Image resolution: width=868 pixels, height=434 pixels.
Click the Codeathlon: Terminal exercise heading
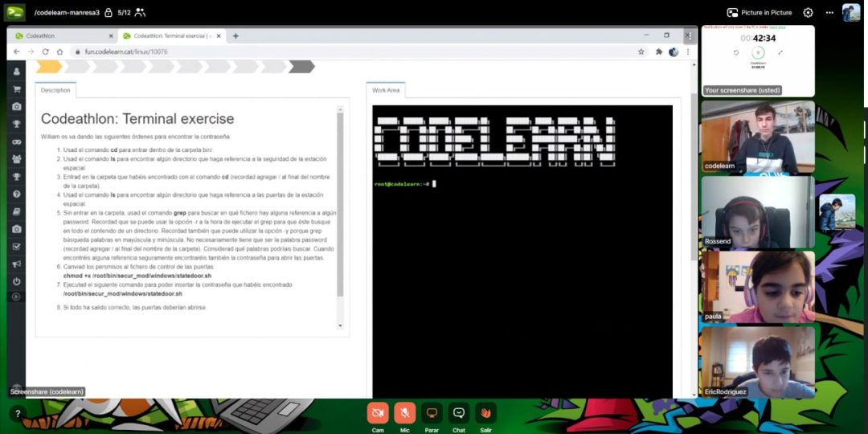point(137,119)
